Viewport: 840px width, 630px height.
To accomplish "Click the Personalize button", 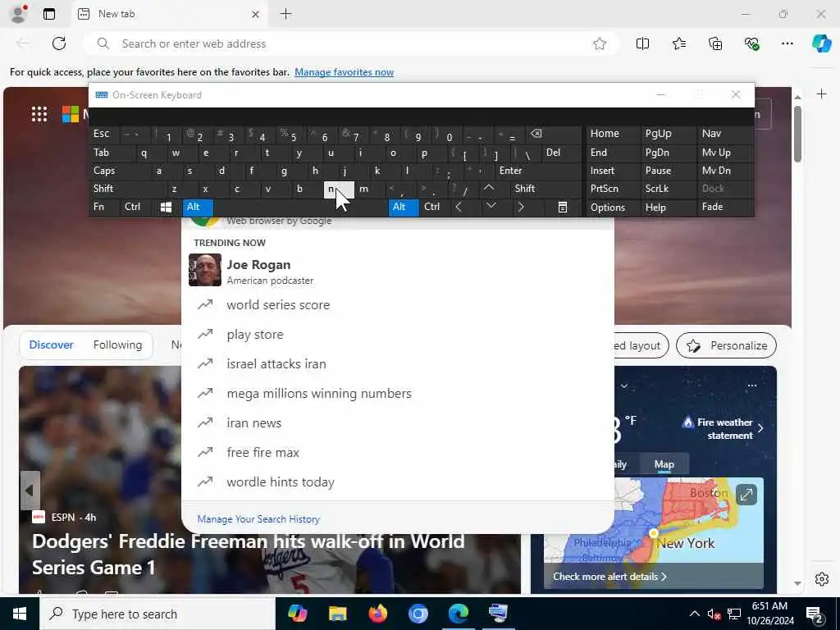I will click(726, 345).
